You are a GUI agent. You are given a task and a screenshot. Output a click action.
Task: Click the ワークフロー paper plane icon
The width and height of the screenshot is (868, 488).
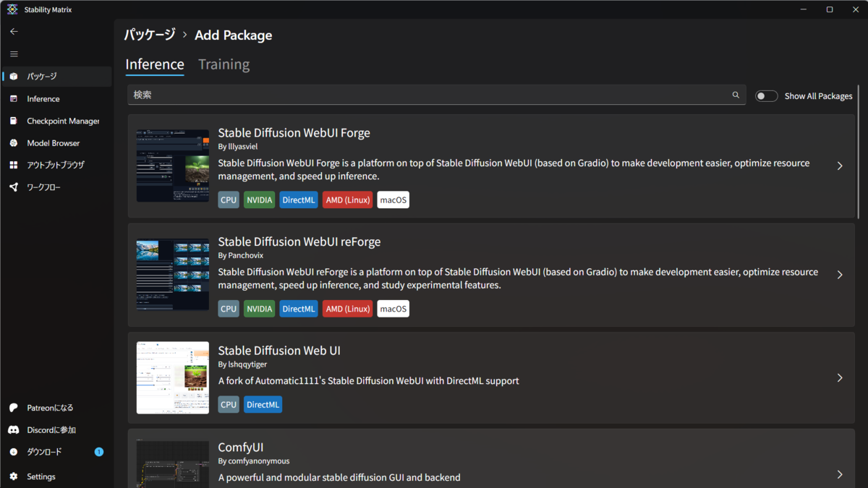click(x=14, y=187)
